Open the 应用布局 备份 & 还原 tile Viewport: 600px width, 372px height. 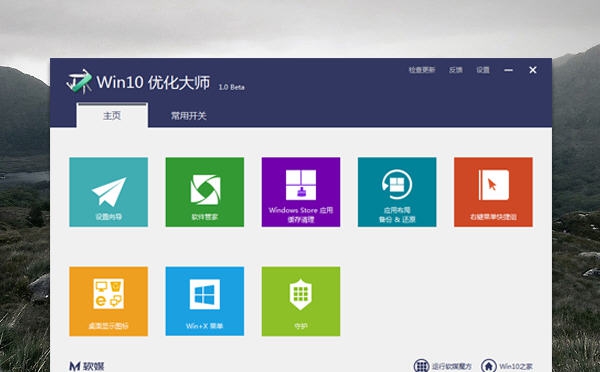point(397,192)
